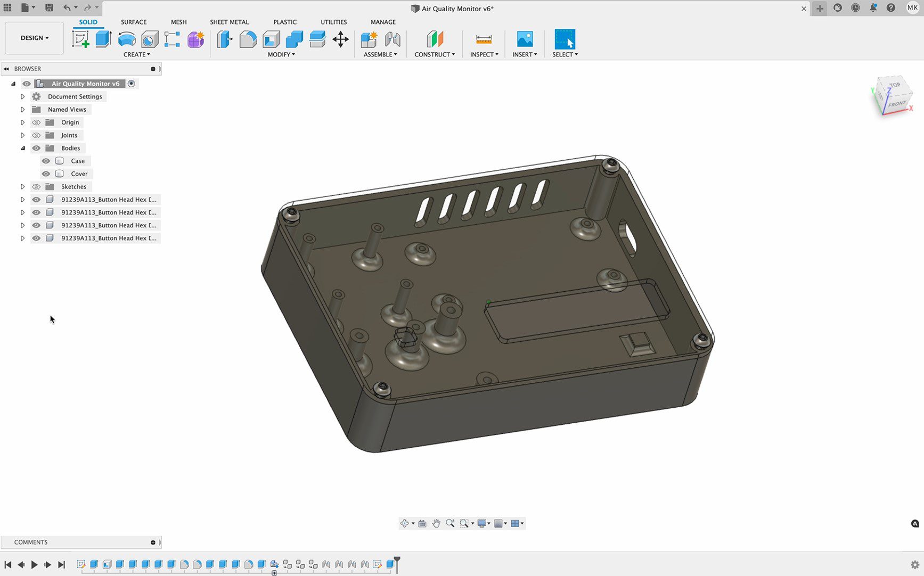Select the Press Pull tool
The width and height of the screenshot is (924, 576).
click(x=223, y=39)
